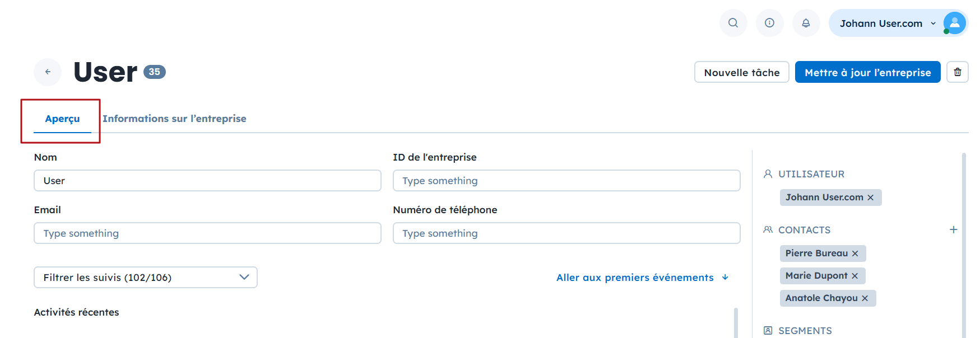Remove Pierre Bureau contact tag

tap(855, 253)
